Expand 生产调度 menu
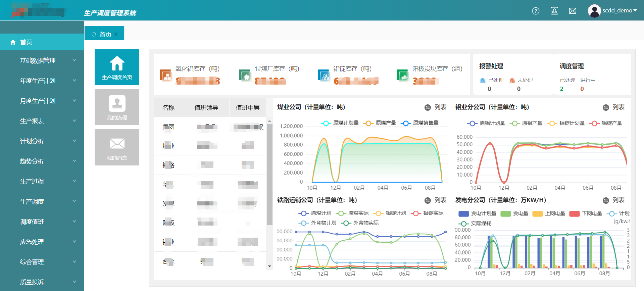The image size is (644, 291). pyautogui.click(x=42, y=201)
